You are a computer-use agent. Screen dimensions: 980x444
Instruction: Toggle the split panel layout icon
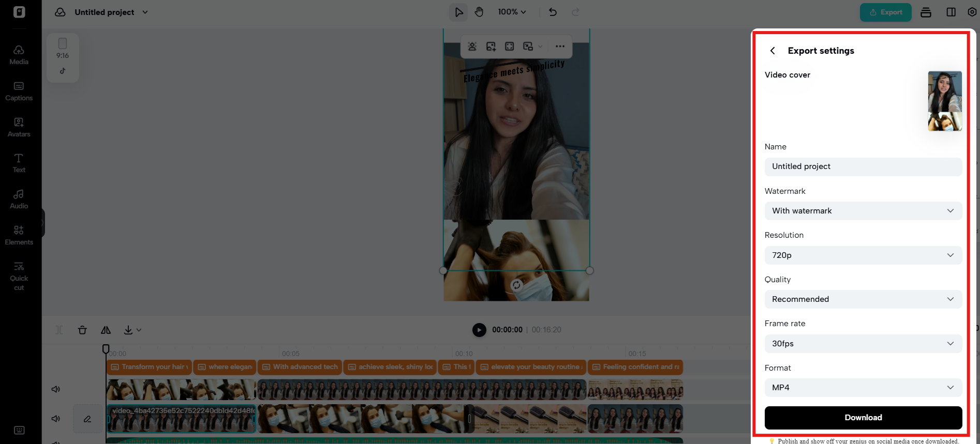(951, 12)
